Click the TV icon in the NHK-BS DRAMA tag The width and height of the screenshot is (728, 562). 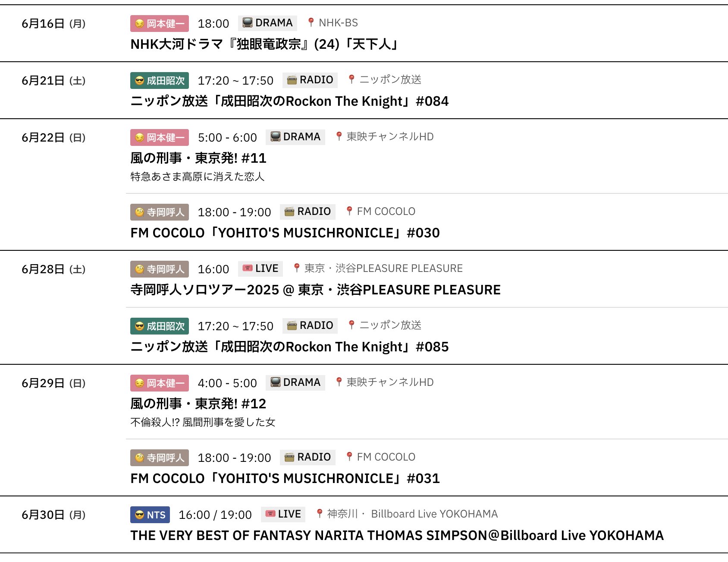[247, 23]
